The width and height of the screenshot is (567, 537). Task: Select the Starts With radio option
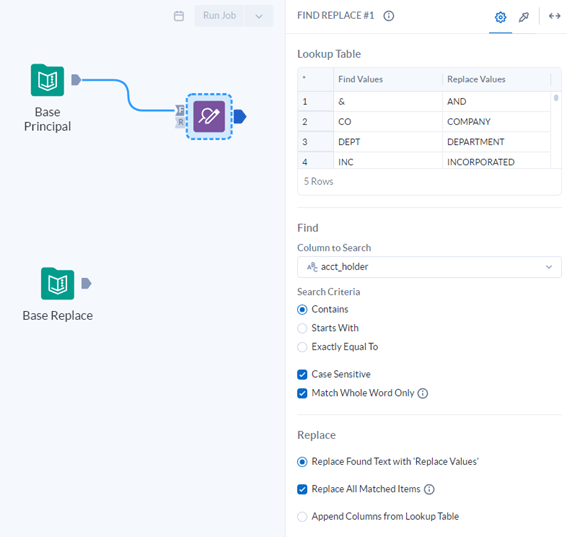click(302, 328)
